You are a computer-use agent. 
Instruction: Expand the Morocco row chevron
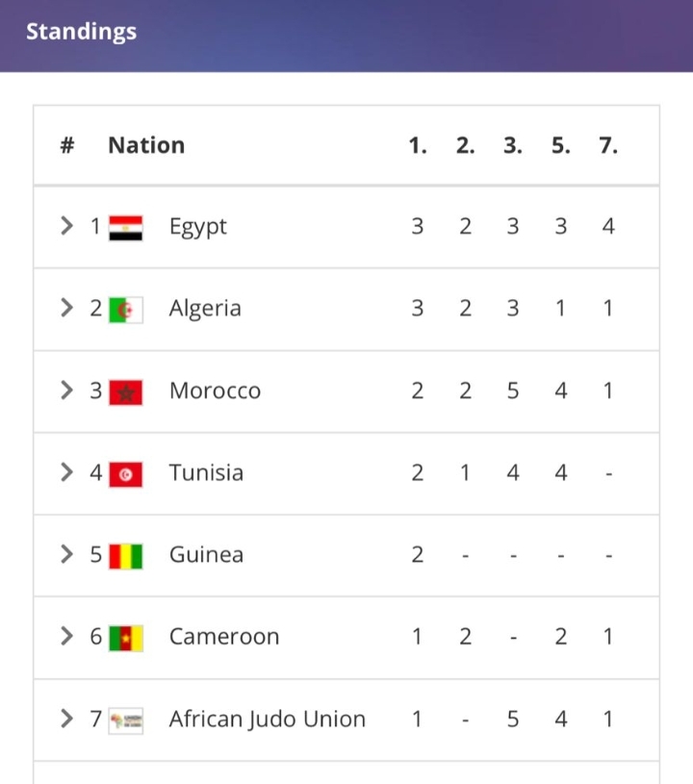pos(66,391)
